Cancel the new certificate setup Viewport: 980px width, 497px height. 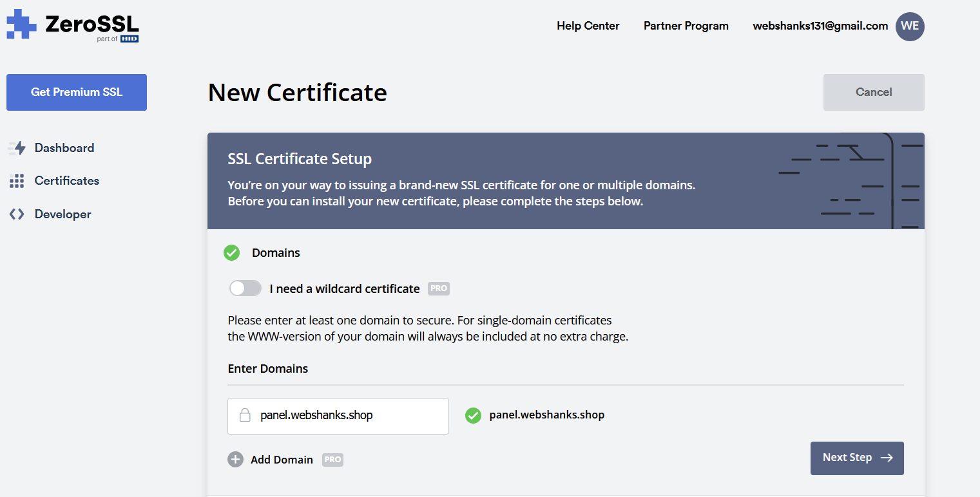[x=874, y=92]
